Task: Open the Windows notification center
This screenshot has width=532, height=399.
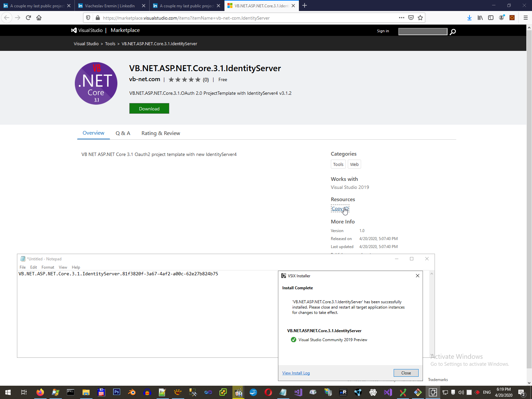Action: coord(522,393)
